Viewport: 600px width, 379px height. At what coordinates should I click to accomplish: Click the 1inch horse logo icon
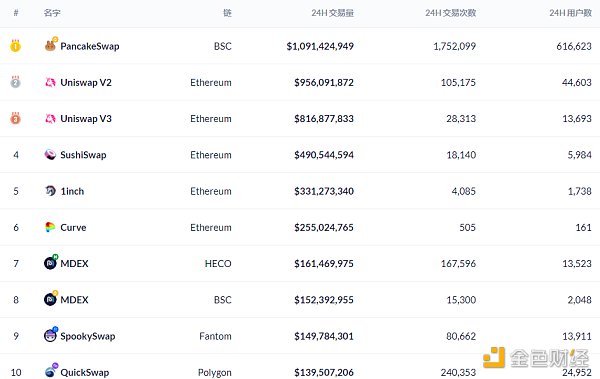(50, 191)
